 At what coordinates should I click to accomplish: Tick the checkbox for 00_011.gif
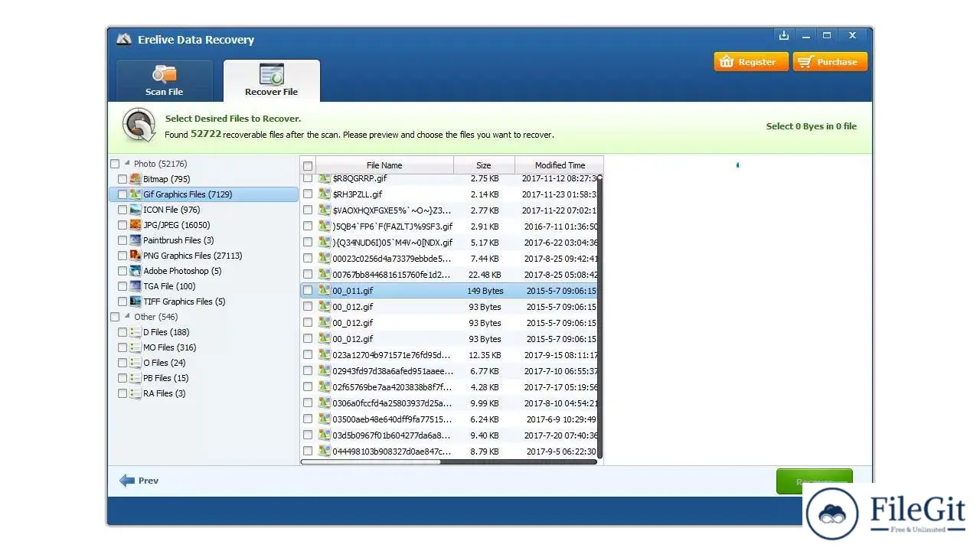click(308, 291)
